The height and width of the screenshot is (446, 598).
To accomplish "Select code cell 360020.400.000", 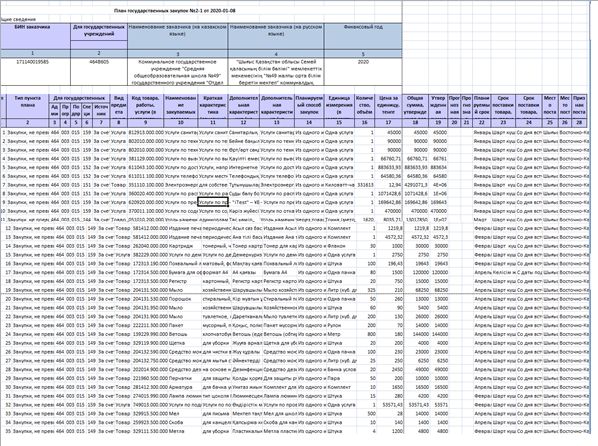I will (x=146, y=194).
